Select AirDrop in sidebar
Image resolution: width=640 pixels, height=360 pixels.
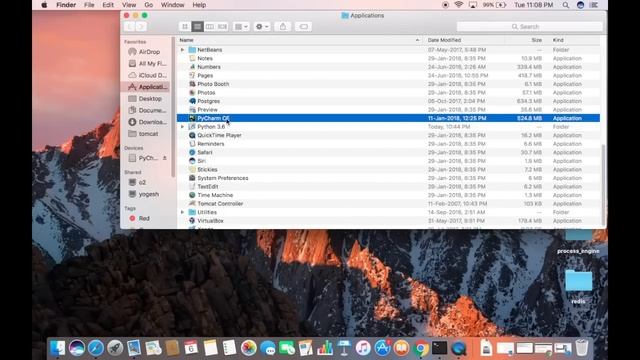pos(145,52)
